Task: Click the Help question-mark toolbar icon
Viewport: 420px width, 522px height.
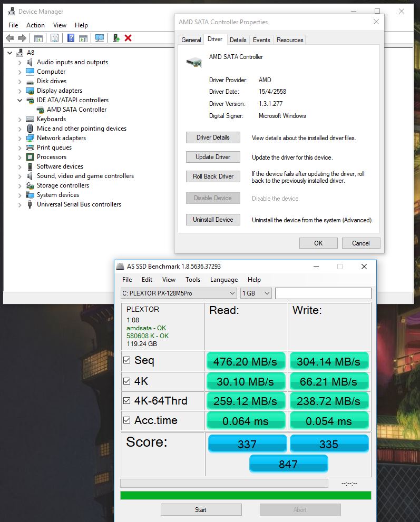Action: point(71,38)
